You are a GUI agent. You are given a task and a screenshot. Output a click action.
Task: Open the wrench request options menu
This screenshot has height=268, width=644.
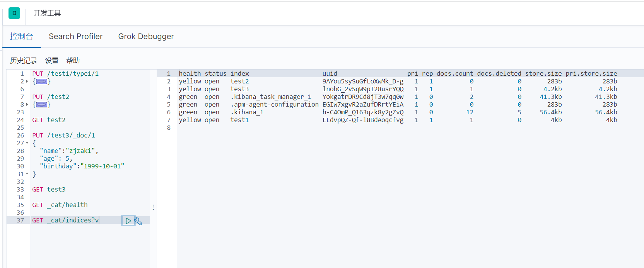(138, 221)
